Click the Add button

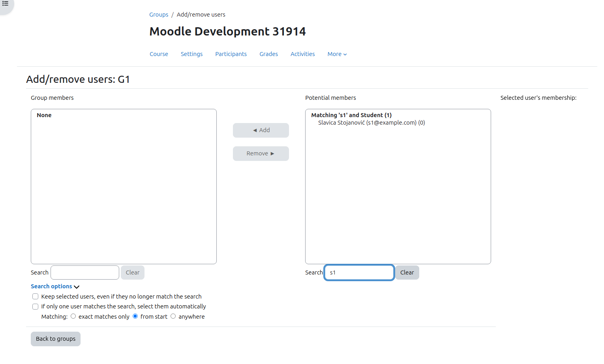261,130
